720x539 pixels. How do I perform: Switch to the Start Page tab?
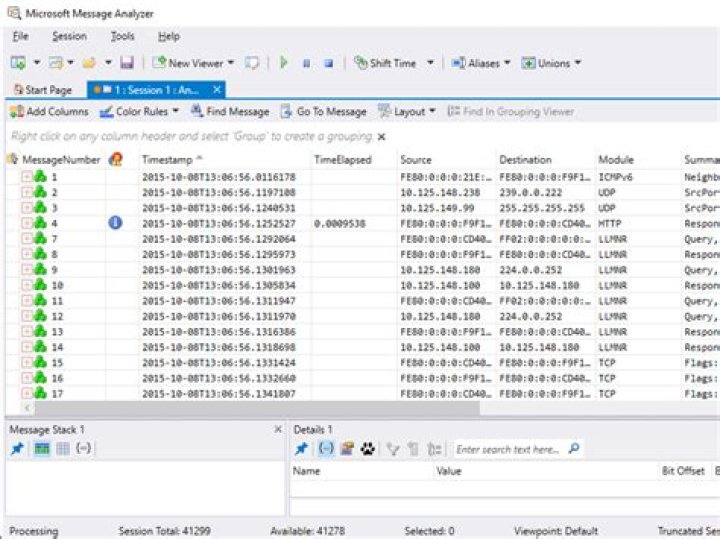point(43,90)
